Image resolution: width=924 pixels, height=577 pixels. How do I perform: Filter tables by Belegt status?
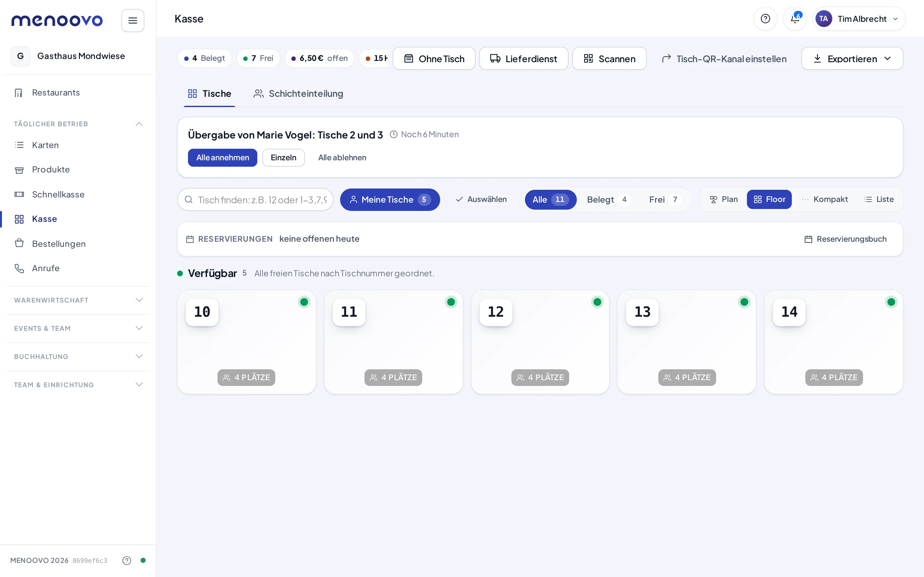607,200
